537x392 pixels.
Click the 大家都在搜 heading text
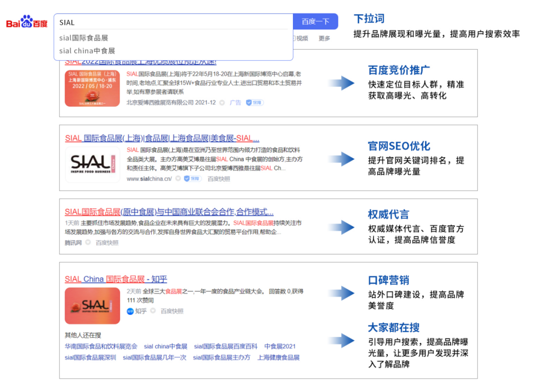pyautogui.click(x=393, y=327)
